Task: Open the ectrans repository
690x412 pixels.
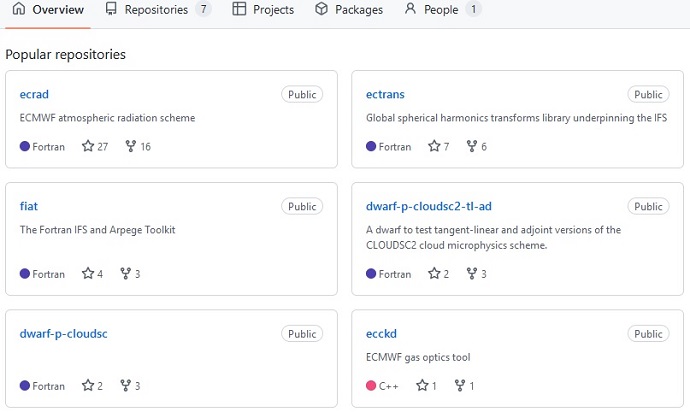Action: pos(385,94)
